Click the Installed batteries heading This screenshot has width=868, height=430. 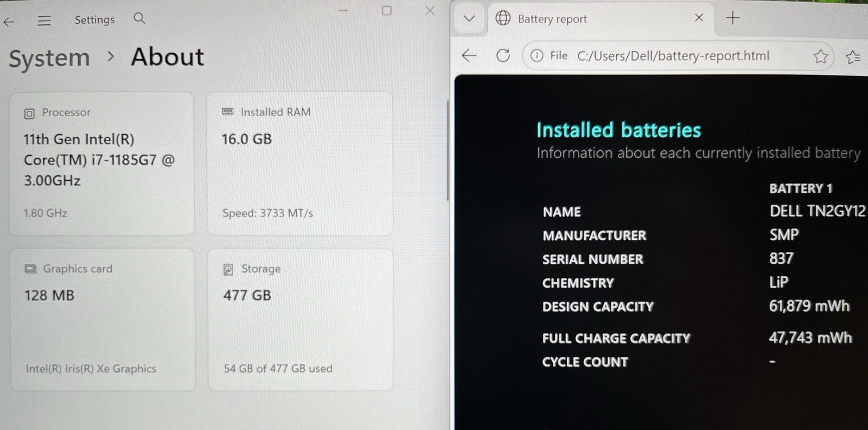tap(618, 130)
